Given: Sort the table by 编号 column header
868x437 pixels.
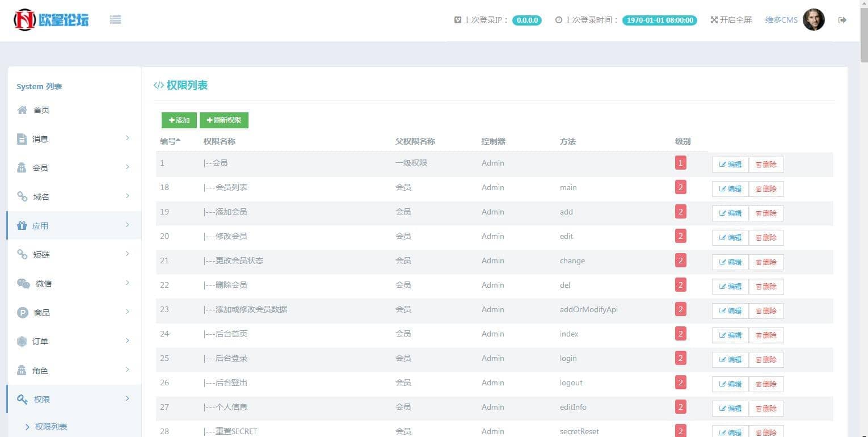Looking at the screenshot, I should (170, 141).
